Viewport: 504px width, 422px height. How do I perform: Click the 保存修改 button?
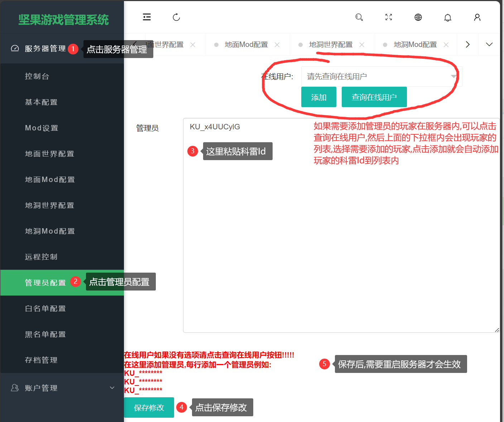click(x=149, y=407)
